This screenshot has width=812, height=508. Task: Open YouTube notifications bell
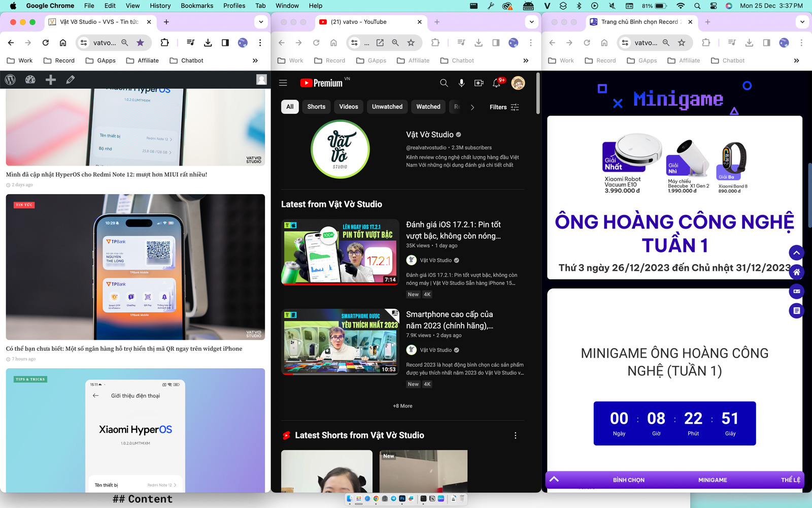coord(496,83)
